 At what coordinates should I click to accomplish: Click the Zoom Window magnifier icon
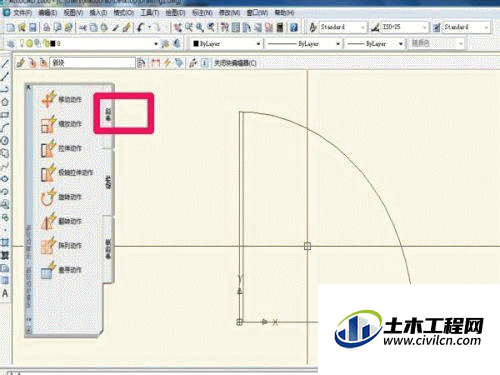[x=200, y=27]
